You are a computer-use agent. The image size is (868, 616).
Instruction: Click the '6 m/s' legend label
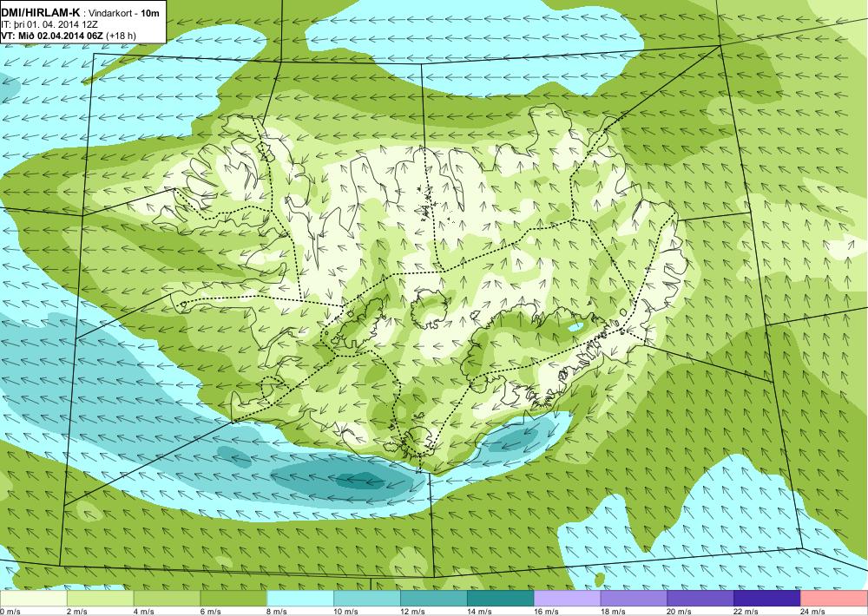210,612
